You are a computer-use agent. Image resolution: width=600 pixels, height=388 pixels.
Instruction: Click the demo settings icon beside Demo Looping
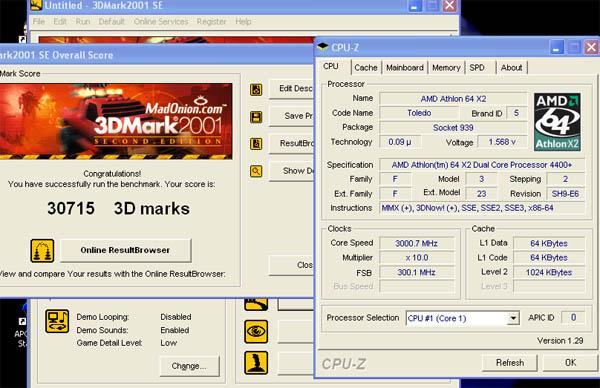(57, 321)
